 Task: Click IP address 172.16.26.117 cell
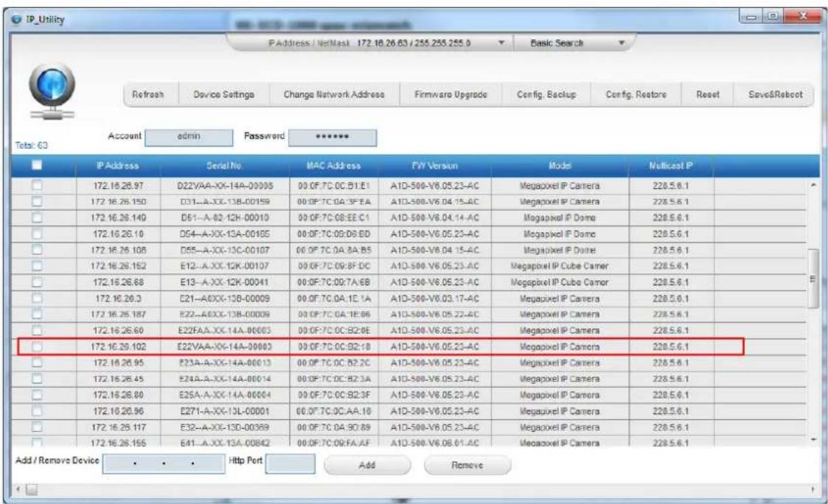(x=118, y=427)
